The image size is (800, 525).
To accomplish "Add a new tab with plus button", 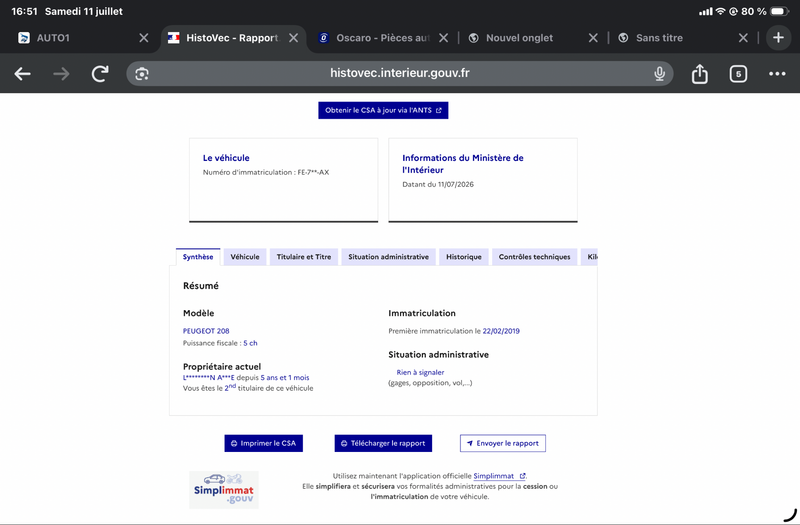I will point(778,38).
